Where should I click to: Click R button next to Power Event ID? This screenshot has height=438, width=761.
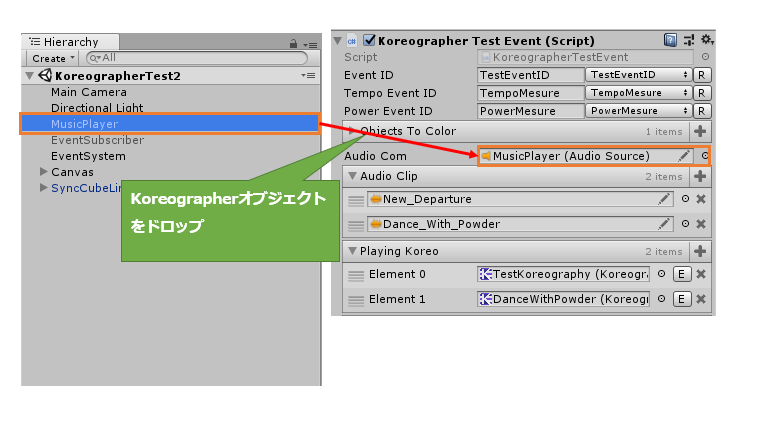pos(701,111)
